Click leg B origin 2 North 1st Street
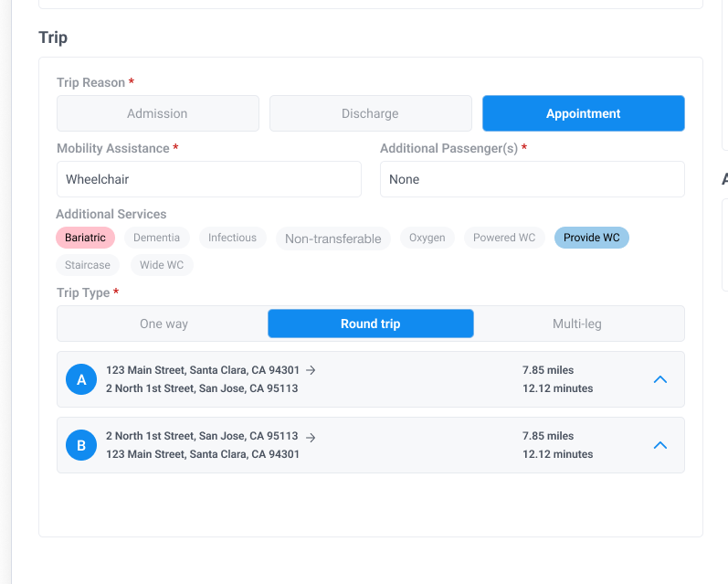The width and height of the screenshot is (728, 584). 202,436
